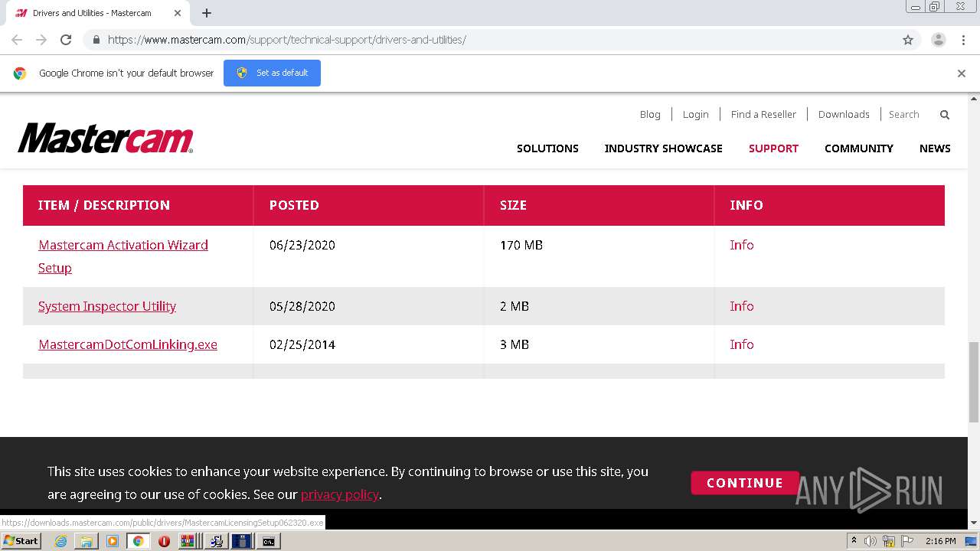Open the COMMUNITY menu
980x551 pixels.
click(858, 148)
